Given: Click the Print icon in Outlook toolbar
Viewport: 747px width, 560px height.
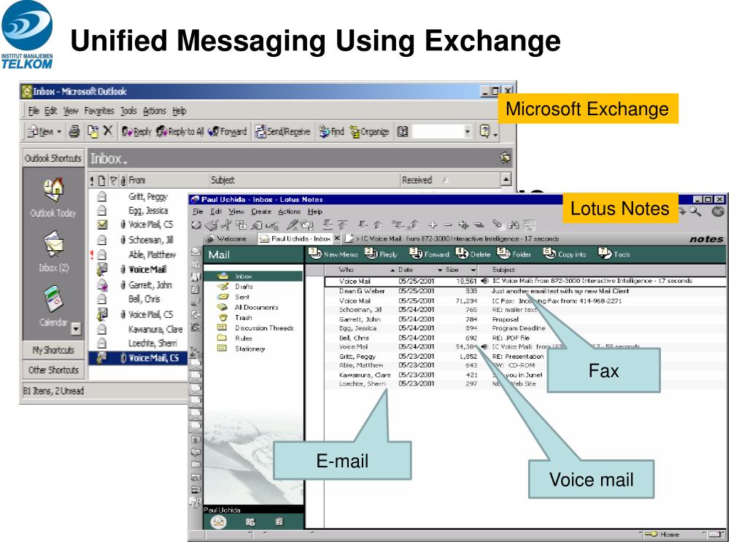Looking at the screenshot, I should (x=74, y=131).
